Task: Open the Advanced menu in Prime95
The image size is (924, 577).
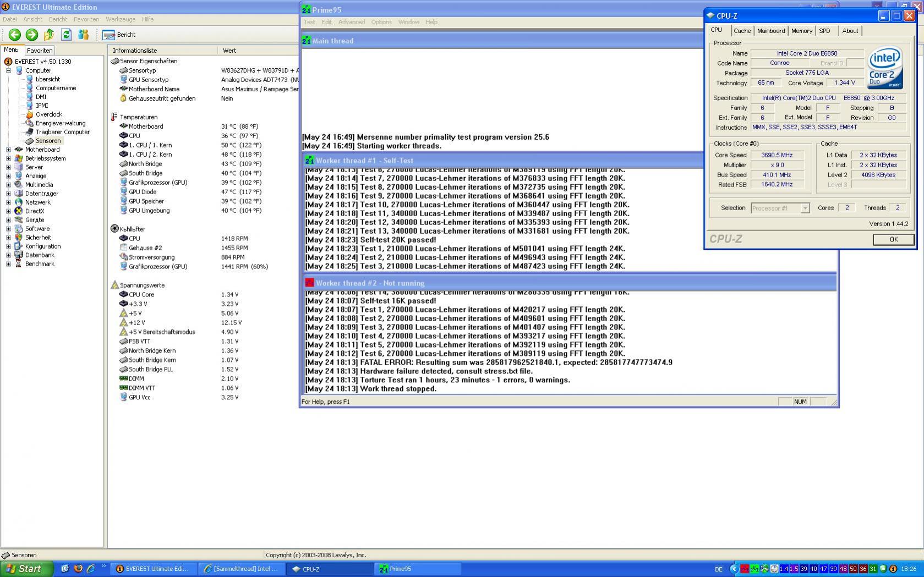Action: click(352, 22)
